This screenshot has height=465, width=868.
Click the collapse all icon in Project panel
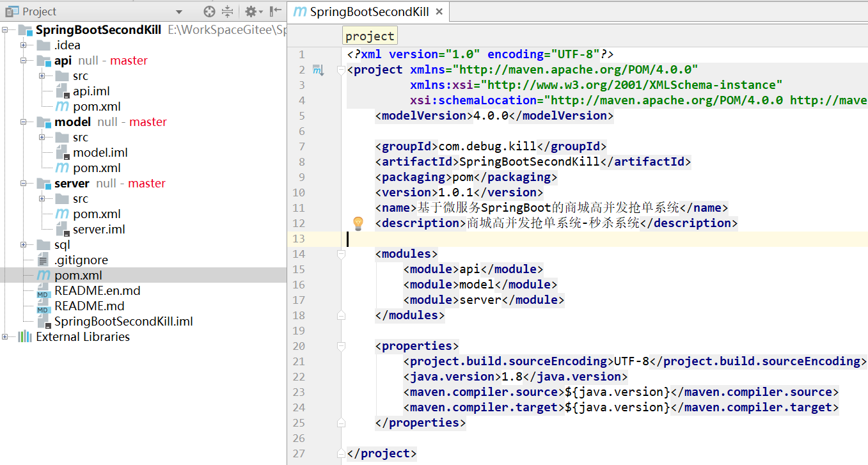click(228, 12)
